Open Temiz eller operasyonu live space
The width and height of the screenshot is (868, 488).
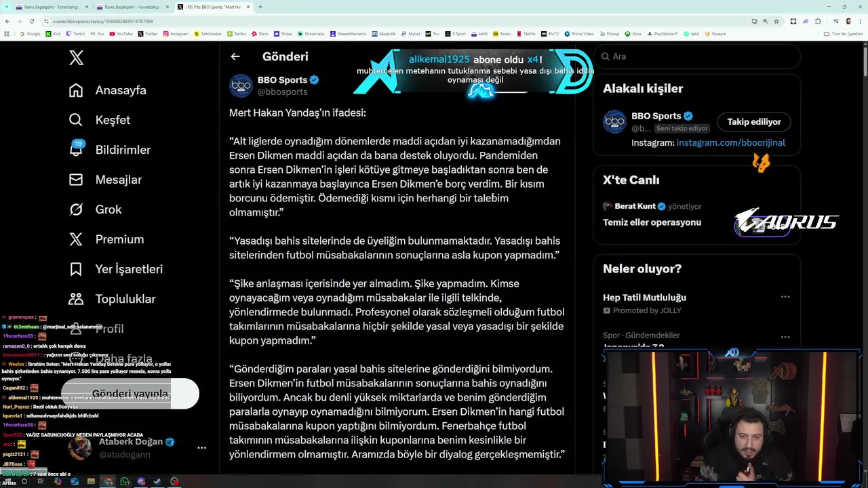point(652,222)
